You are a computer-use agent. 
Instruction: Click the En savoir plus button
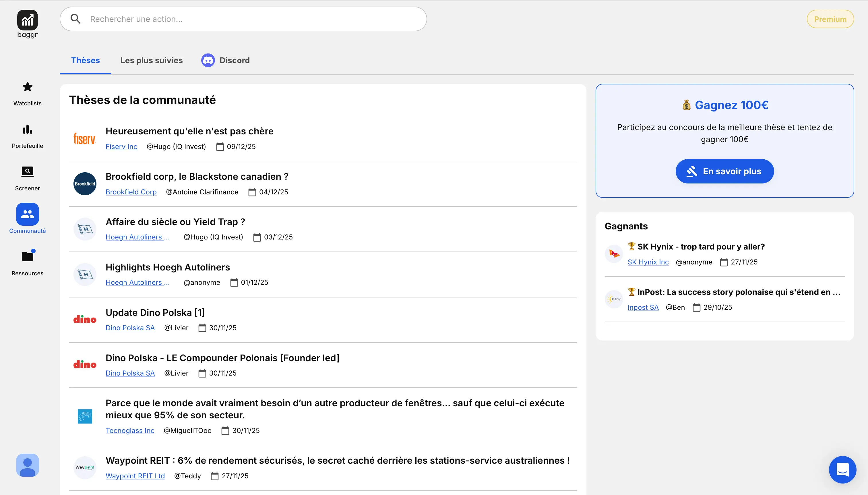click(724, 171)
